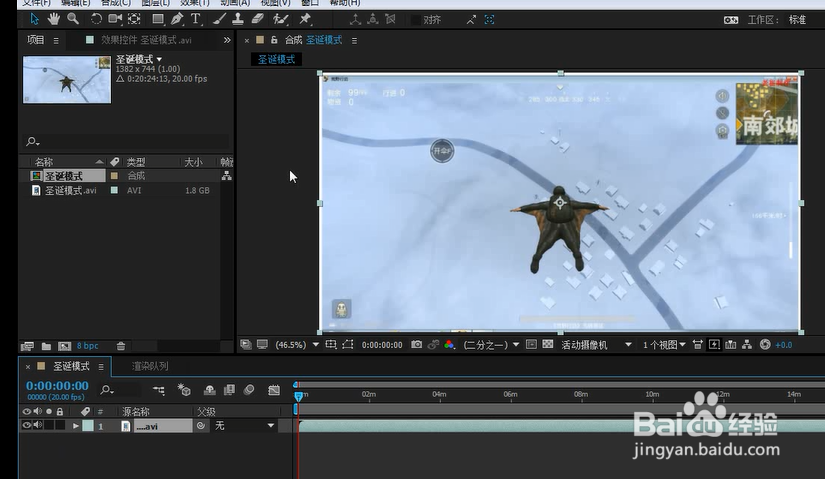825x479 pixels.
Task: Create a new composition from Project footer
Action: tap(64, 346)
